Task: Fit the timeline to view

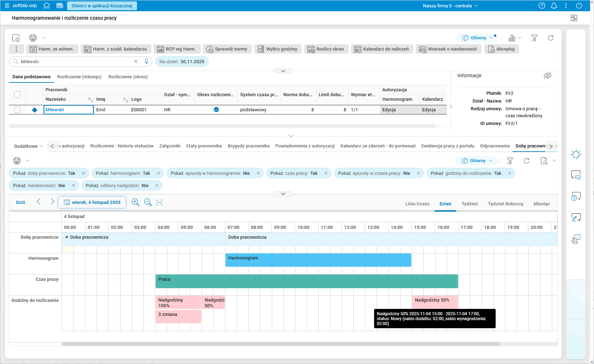Action: (159, 202)
